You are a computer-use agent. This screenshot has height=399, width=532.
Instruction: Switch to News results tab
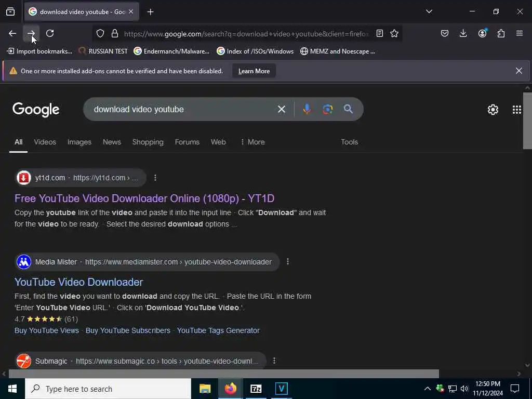[x=112, y=142]
